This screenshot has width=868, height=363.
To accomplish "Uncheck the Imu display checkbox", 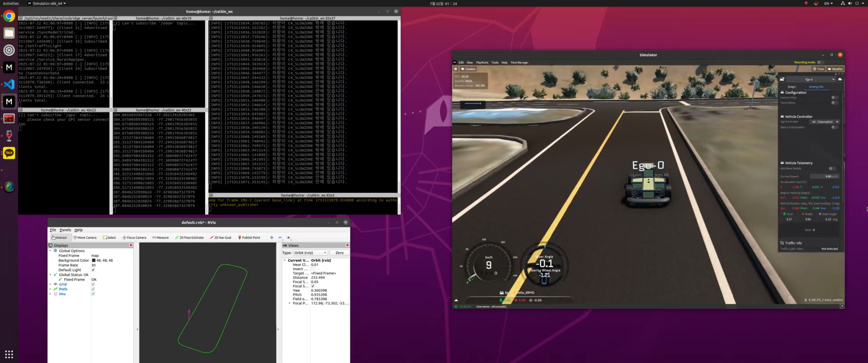I will point(93,294).
